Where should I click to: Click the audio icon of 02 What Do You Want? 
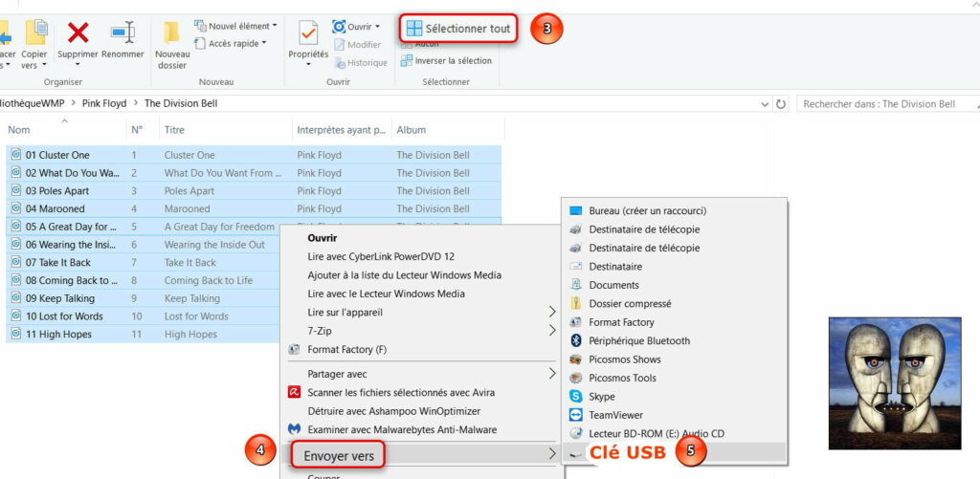click(x=16, y=172)
